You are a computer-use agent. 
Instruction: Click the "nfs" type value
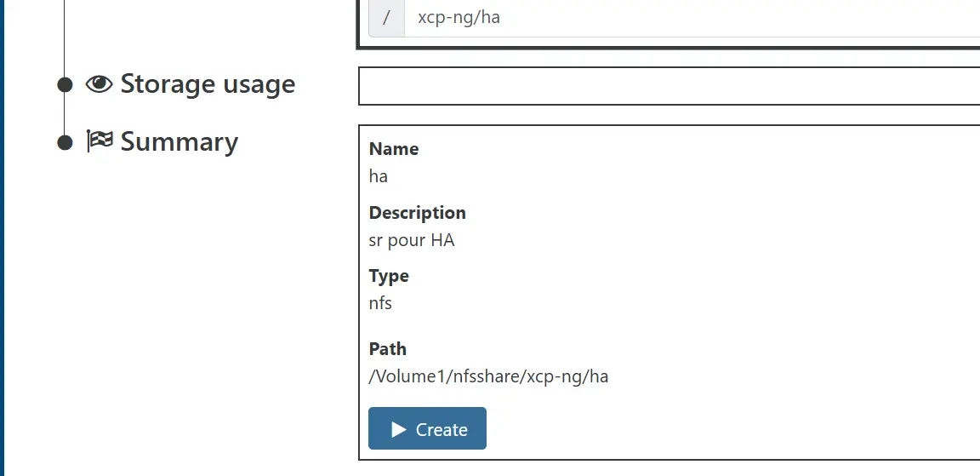380,303
